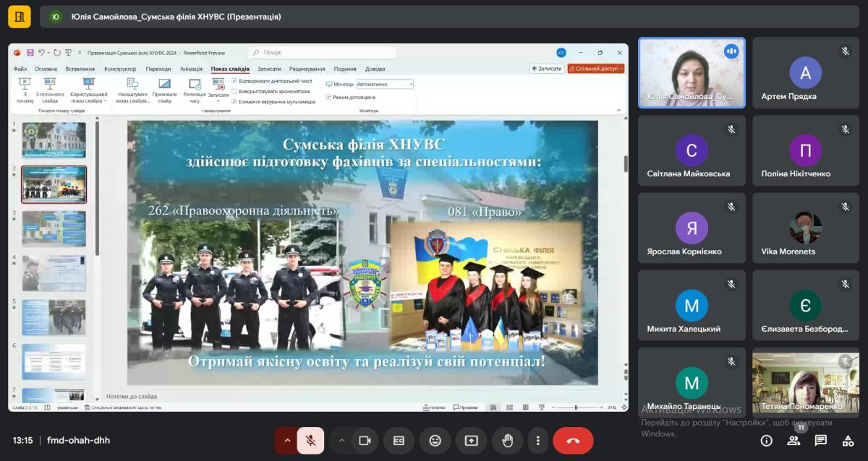Viewport: 868px width, 461px height.
Task: Toggle the Режим доповідача checkbox
Action: click(x=328, y=97)
